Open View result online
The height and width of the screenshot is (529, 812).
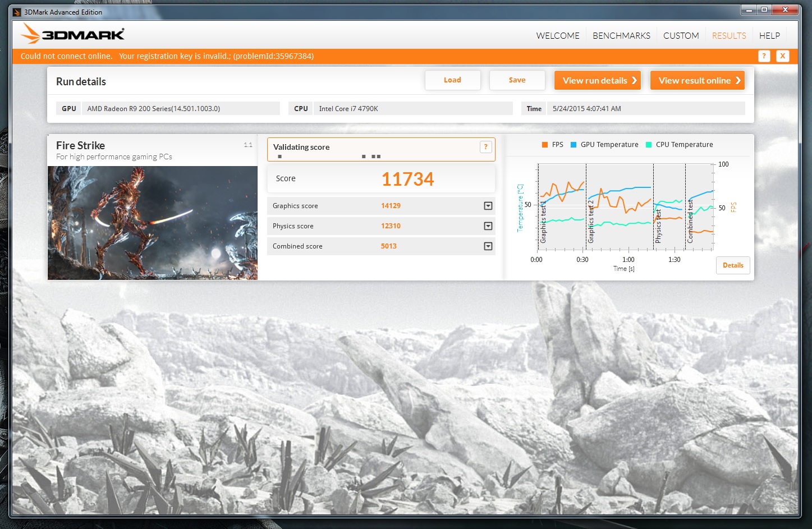[697, 80]
